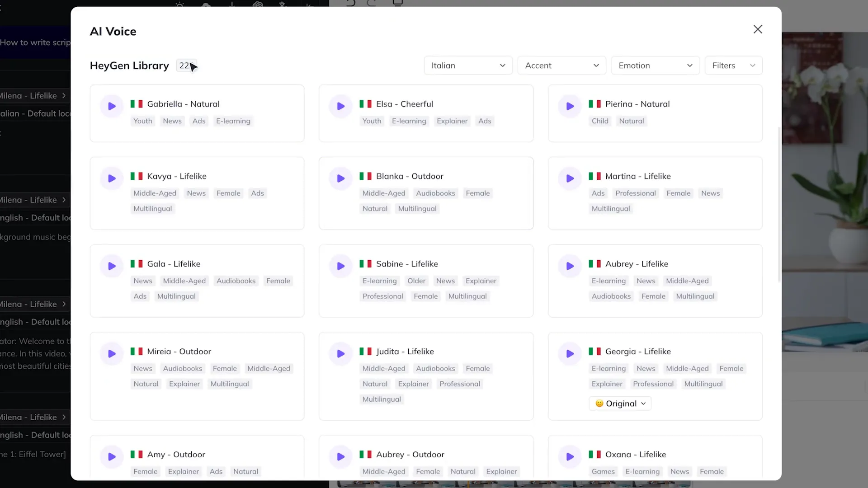The height and width of the screenshot is (488, 868).
Task: Play the Sabine - Lifelike voice preview
Action: (341, 266)
